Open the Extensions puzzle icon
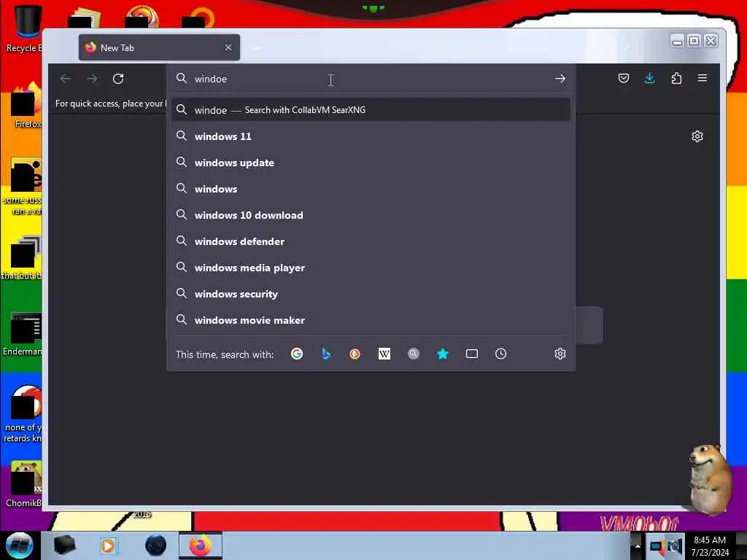Screen dimensions: 747x560 676,78
